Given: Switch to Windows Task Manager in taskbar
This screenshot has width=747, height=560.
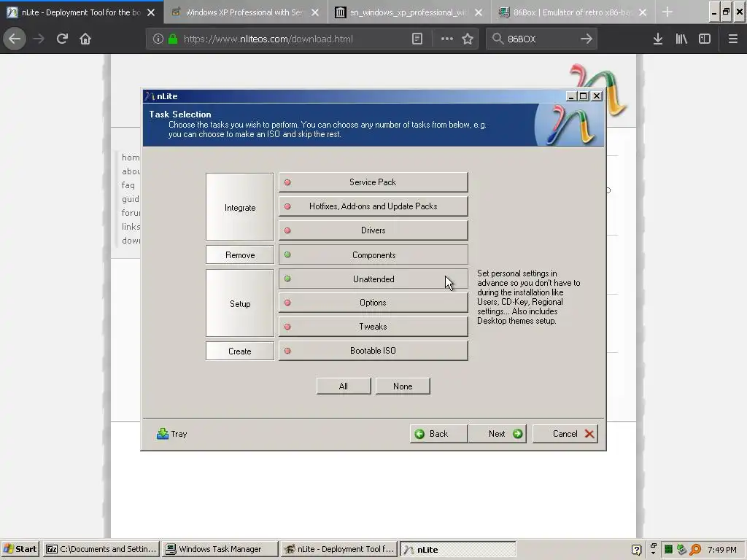Looking at the screenshot, I should pos(220,549).
